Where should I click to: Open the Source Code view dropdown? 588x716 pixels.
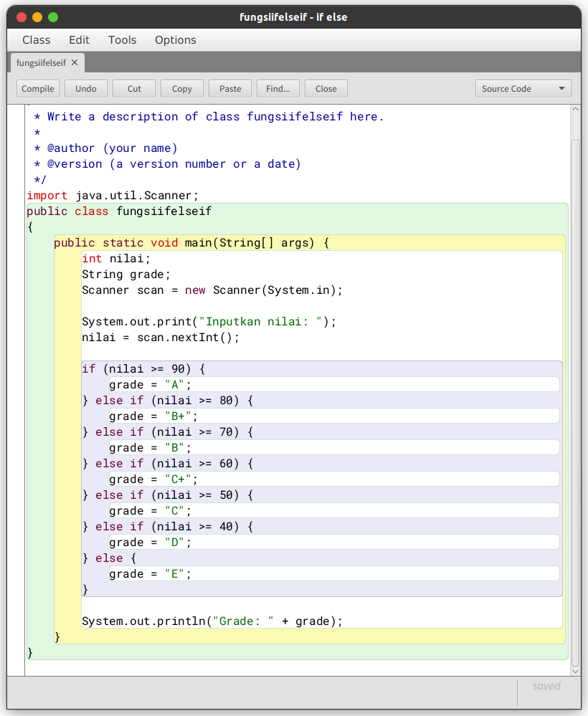tap(523, 89)
